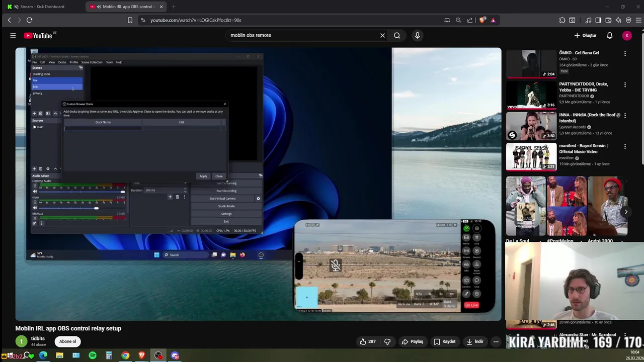
Task: Open the account avatar menu
Action: click(627, 35)
